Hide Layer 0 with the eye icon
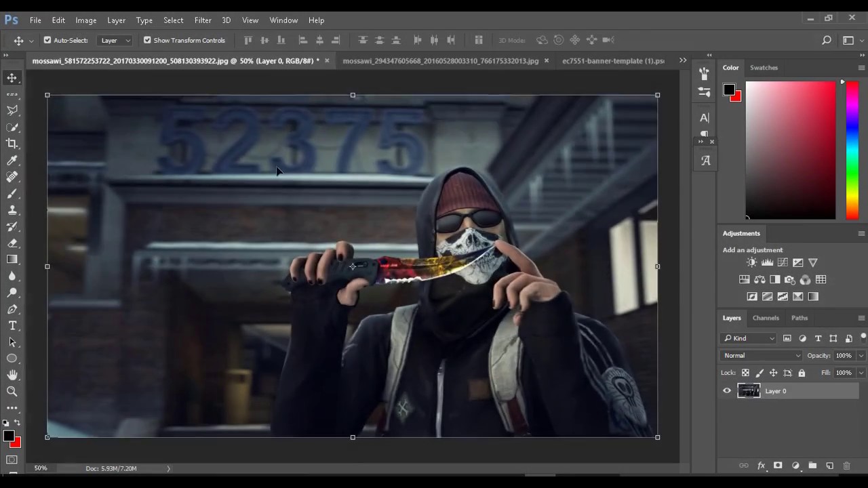Viewport: 868px width, 488px height. pyautogui.click(x=727, y=391)
